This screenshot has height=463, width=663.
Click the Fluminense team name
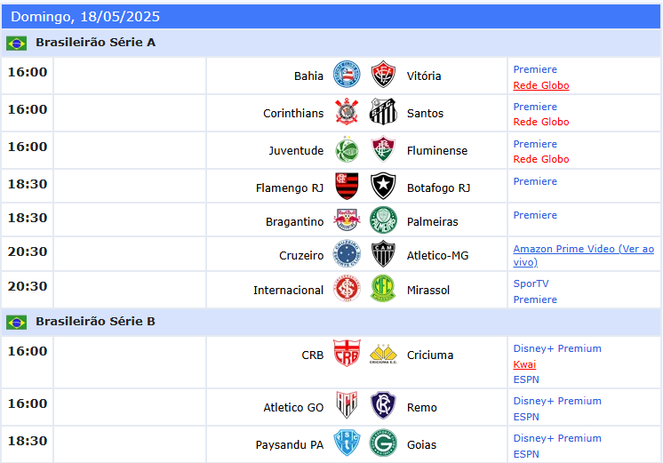(x=437, y=151)
